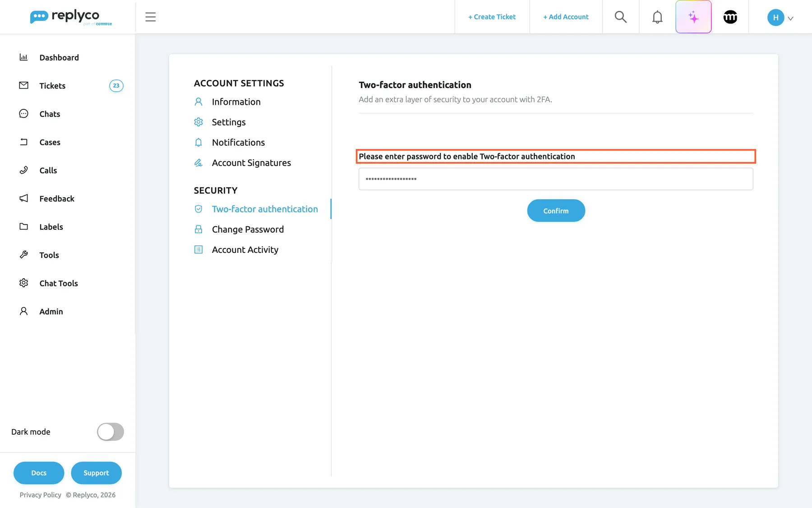Focus the password input field

click(556, 179)
